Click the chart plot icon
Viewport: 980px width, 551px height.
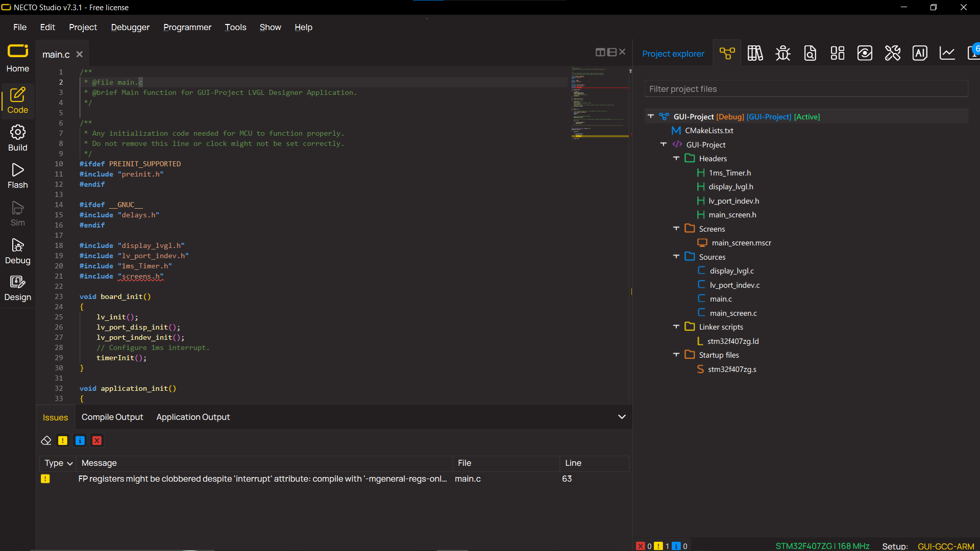[947, 53]
